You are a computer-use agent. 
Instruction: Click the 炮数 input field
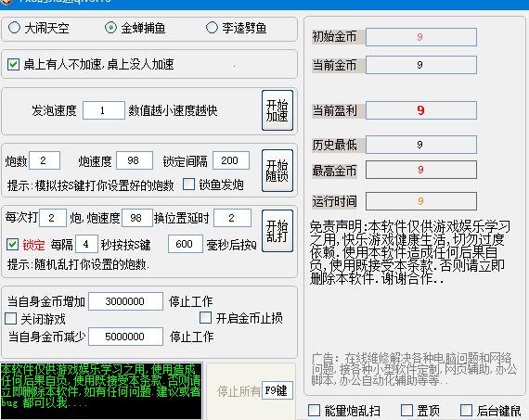point(45,160)
